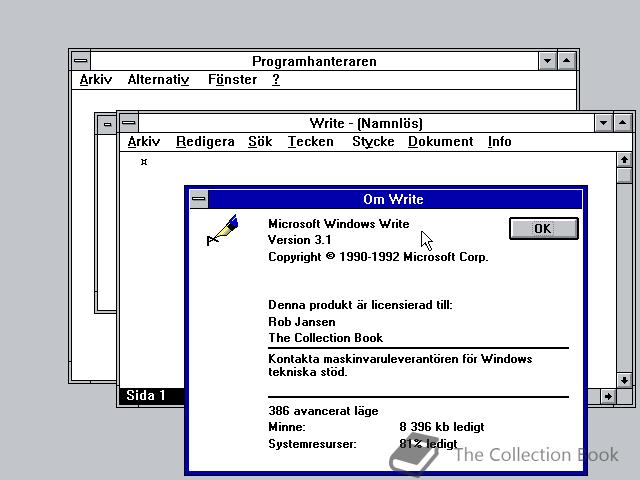Open the Redigera menu in Write
The width and height of the screenshot is (640, 480).
coord(205,142)
